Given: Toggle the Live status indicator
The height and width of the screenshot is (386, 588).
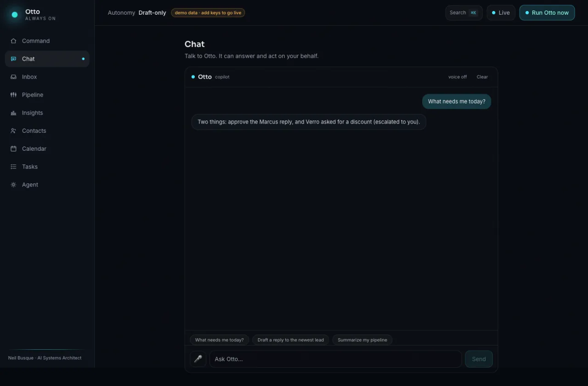Looking at the screenshot, I should (x=501, y=13).
